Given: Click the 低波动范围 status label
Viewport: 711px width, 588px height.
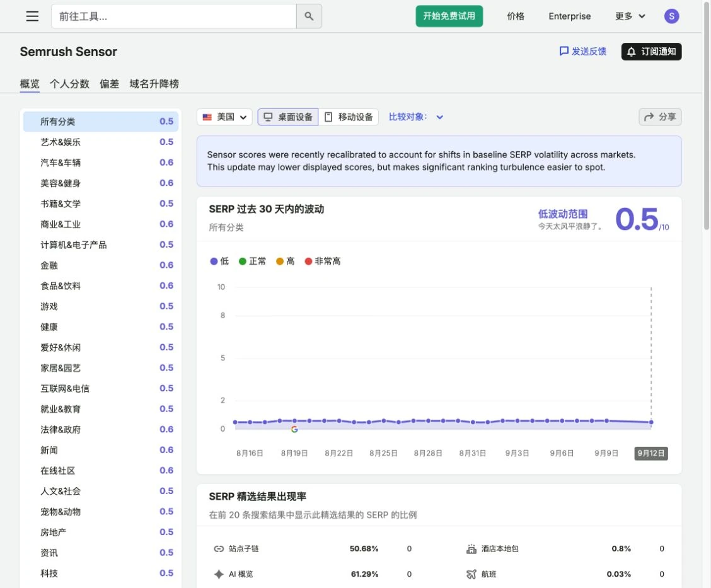Looking at the screenshot, I should click(x=563, y=214).
